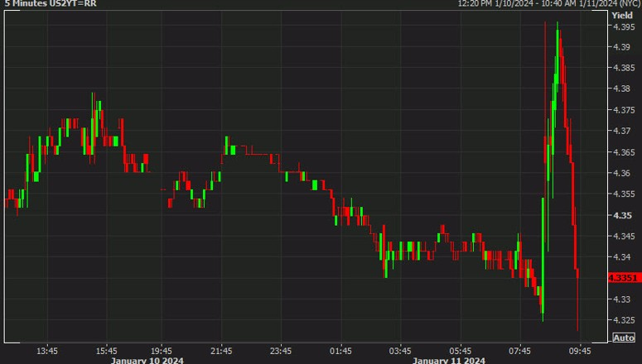The height and width of the screenshot is (364, 642).
Task: Click the 4.345 yield axis value
Action: [624, 236]
